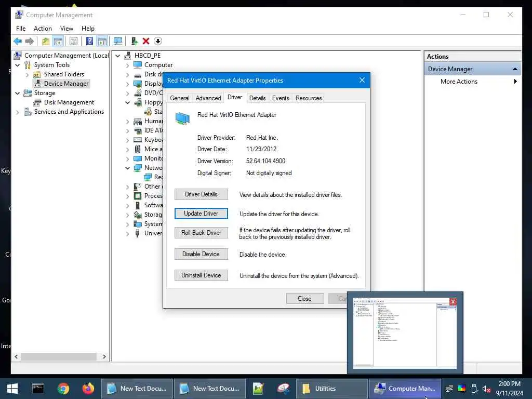The image size is (532, 399).
Task: Switch to the Events tab
Action: coord(280,98)
